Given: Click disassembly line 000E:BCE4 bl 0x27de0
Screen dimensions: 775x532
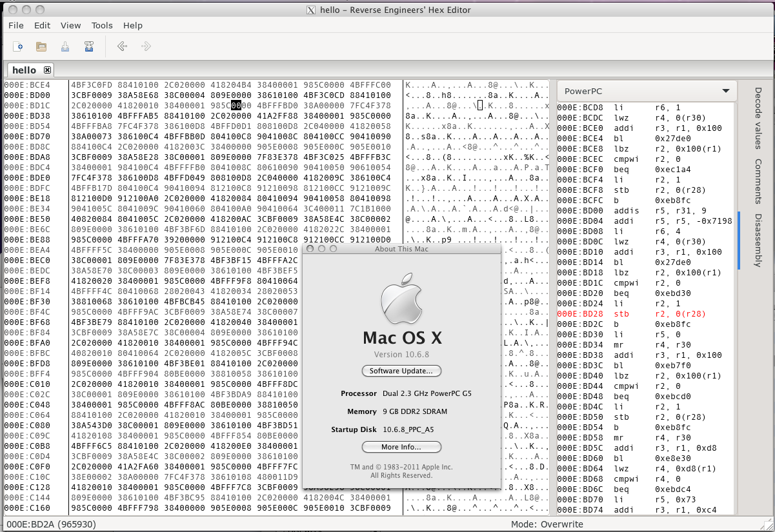Looking at the screenshot, I should tap(645, 139).
